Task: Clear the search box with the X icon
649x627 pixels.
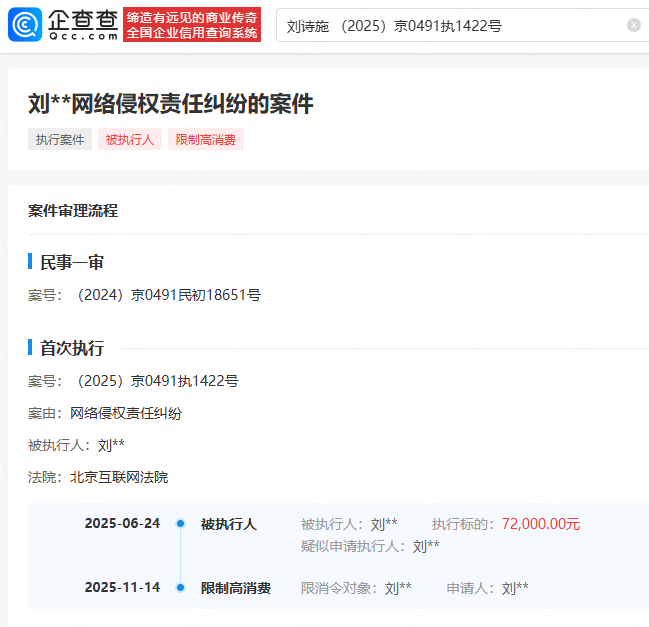Action: point(634,25)
